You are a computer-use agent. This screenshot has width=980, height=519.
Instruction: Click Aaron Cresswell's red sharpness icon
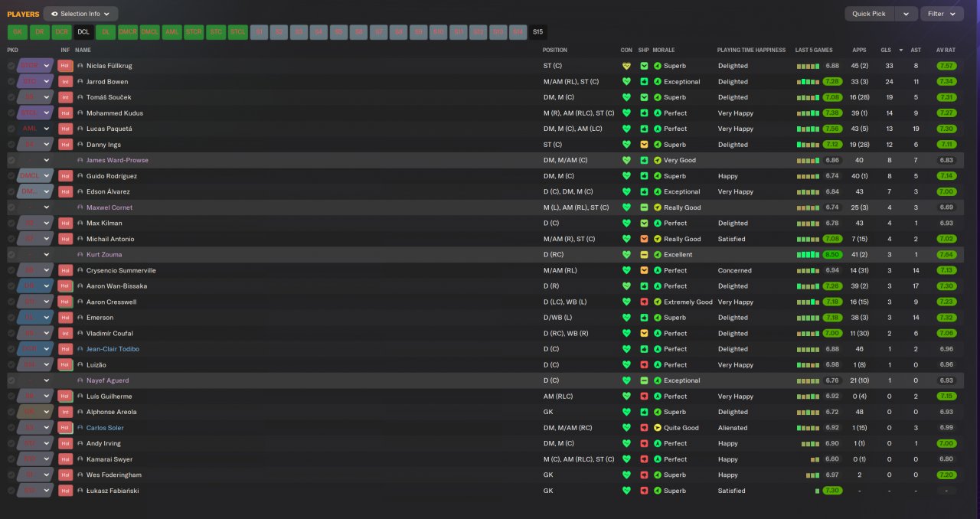click(644, 302)
